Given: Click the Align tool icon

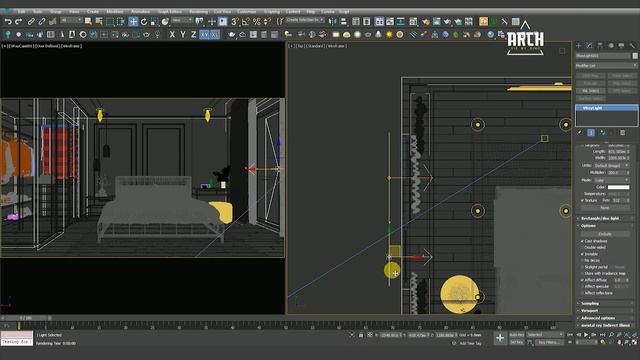Looking at the screenshot, I should [344, 21].
